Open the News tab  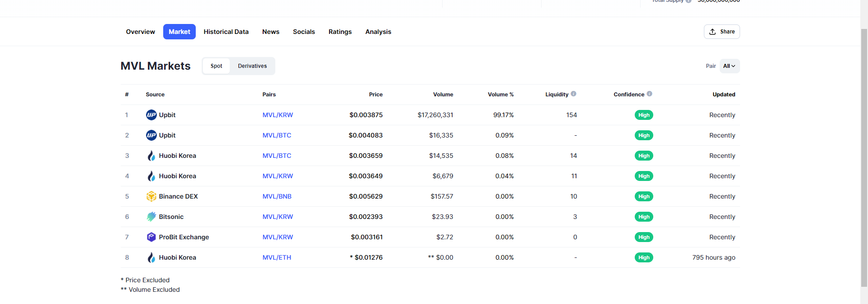point(271,32)
